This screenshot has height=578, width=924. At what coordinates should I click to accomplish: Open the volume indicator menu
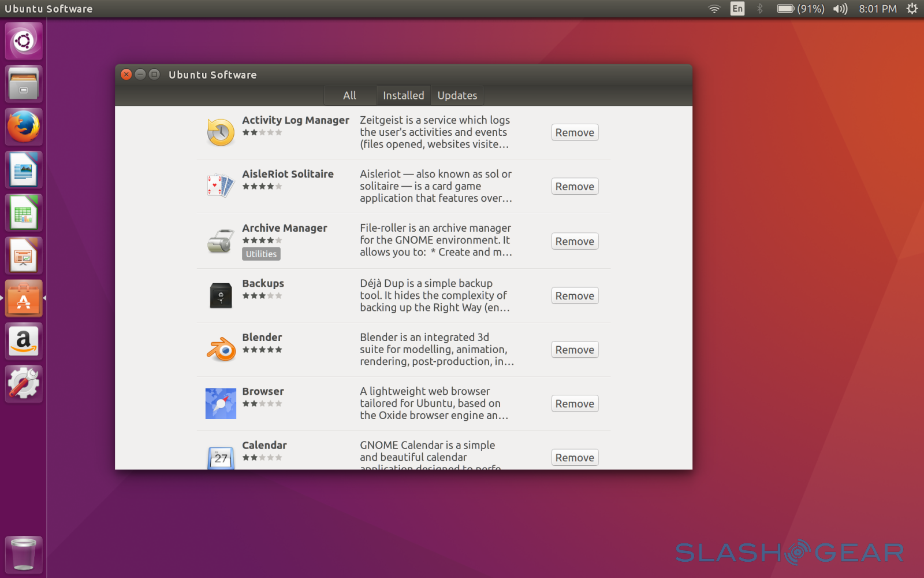(840, 9)
